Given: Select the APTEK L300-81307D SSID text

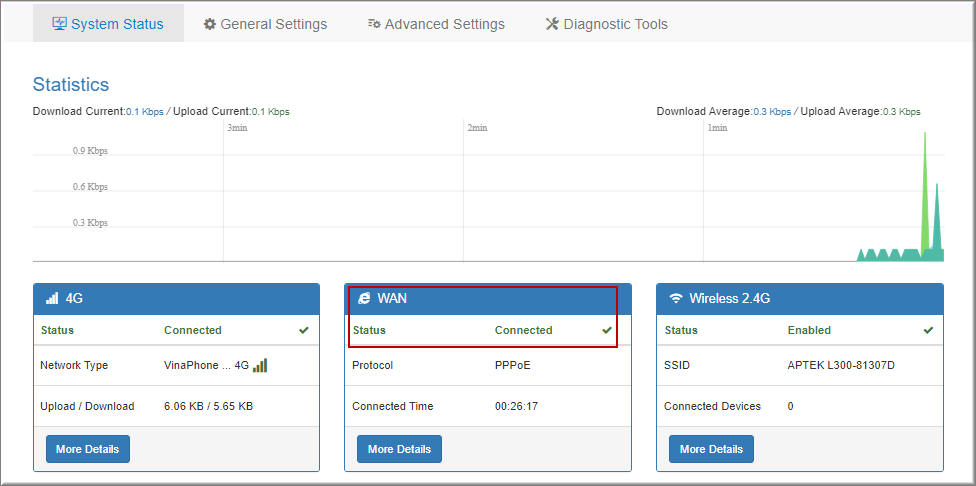Looking at the screenshot, I should [840, 366].
